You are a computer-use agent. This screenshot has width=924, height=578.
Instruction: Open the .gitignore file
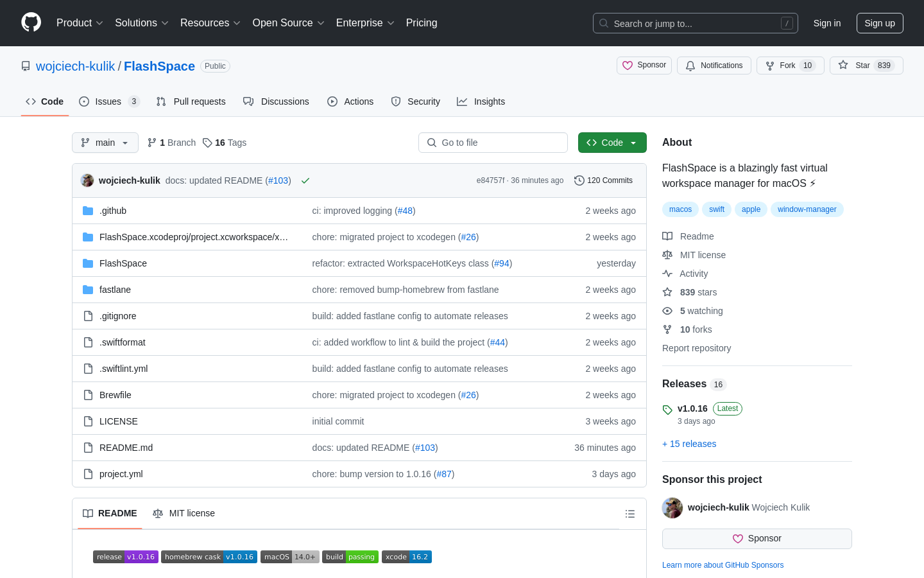coord(117,316)
